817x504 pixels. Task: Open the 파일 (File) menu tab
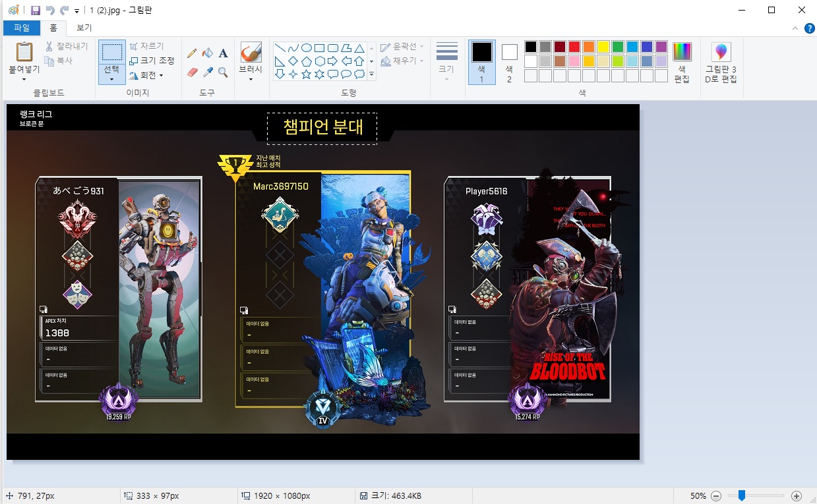(22, 28)
